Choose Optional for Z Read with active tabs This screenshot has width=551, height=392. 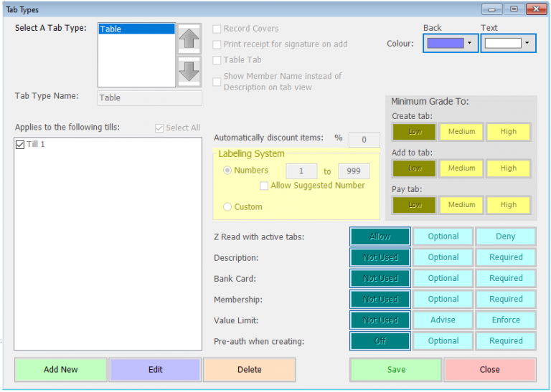(x=443, y=236)
